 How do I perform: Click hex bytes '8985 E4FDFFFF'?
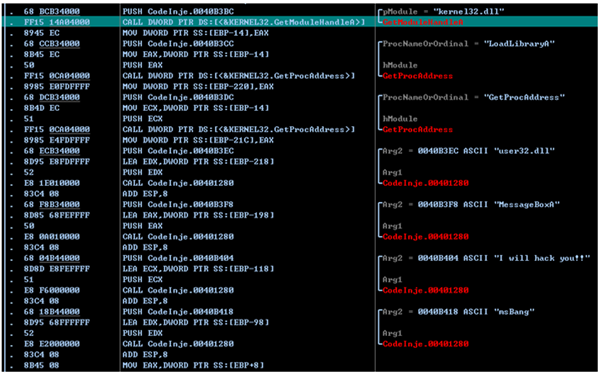57,140
